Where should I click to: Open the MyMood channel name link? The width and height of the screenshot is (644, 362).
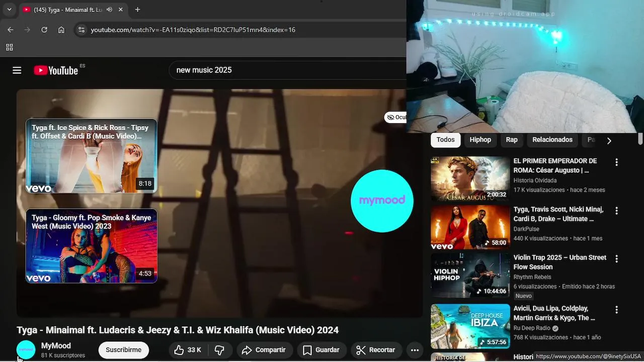[56, 346]
